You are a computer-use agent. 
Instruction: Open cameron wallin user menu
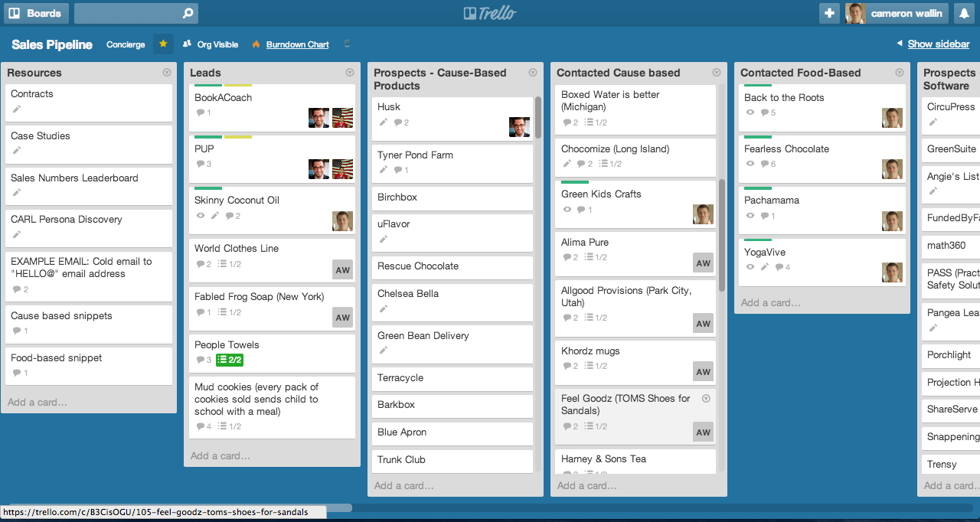897,13
